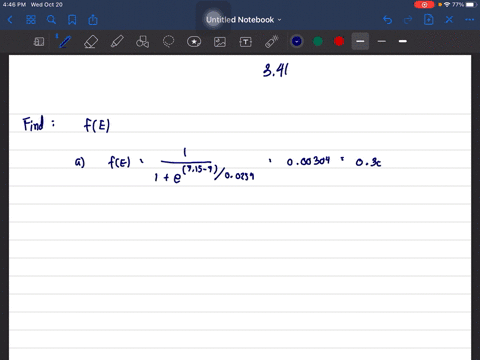
Task: Select the Image insert tool
Action: point(220,42)
